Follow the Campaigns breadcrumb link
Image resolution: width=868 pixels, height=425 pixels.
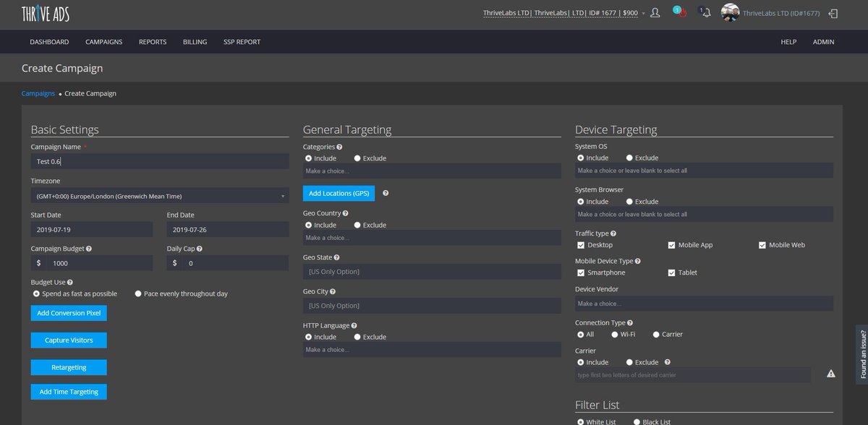click(38, 93)
